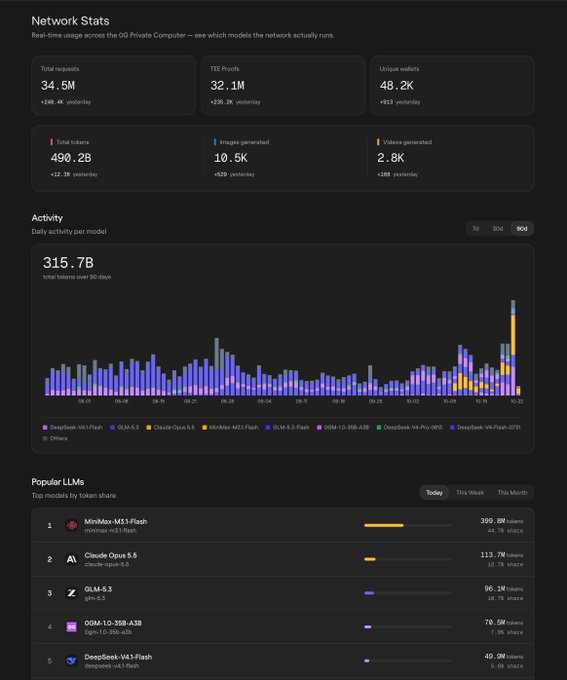This screenshot has width=567, height=680.
Task: Open the GLM-5.3 model name
Action: click(98, 589)
